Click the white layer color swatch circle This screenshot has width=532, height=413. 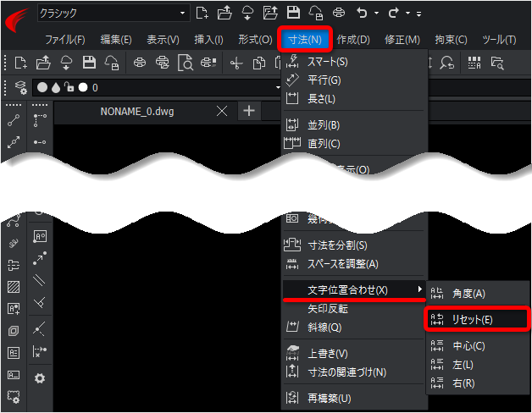coord(83,87)
